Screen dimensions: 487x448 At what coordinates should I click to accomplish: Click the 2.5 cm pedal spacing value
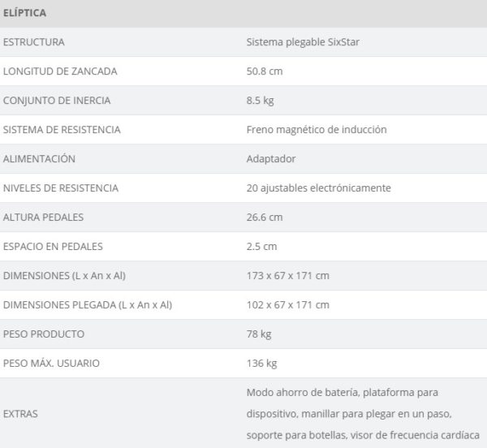(261, 247)
